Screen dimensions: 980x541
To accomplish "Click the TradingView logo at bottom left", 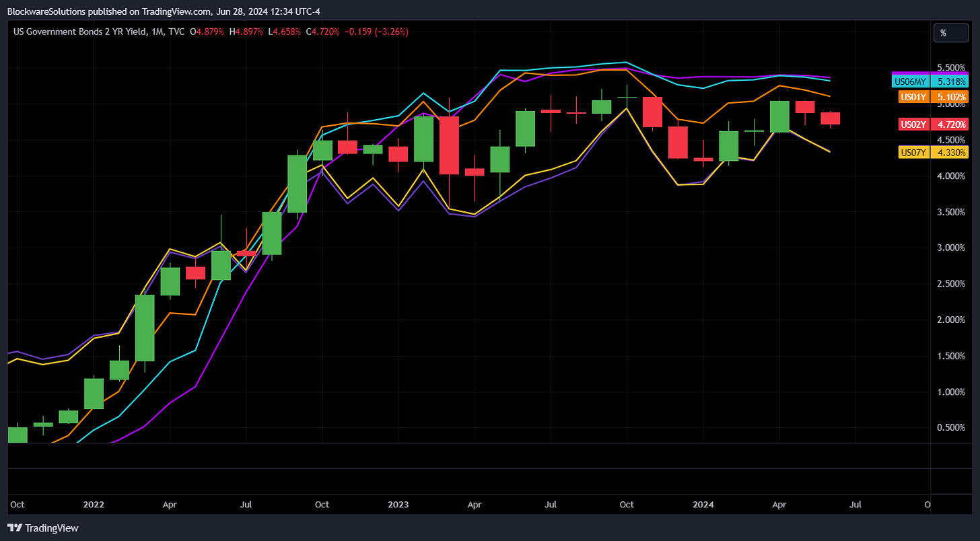I will click(x=42, y=528).
